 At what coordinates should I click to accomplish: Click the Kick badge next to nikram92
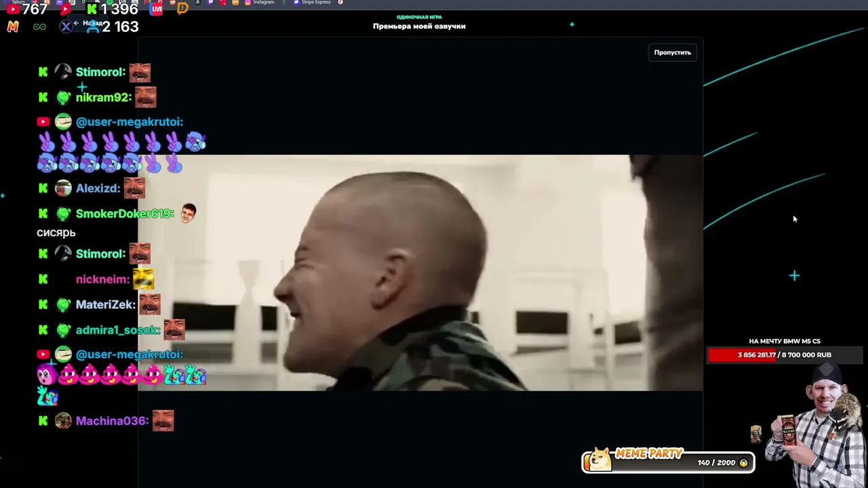coord(43,97)
